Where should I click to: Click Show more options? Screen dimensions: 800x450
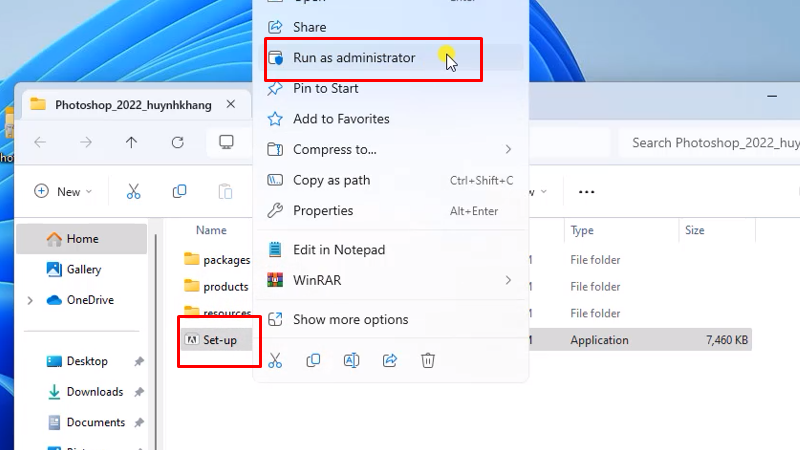(350, 320)
